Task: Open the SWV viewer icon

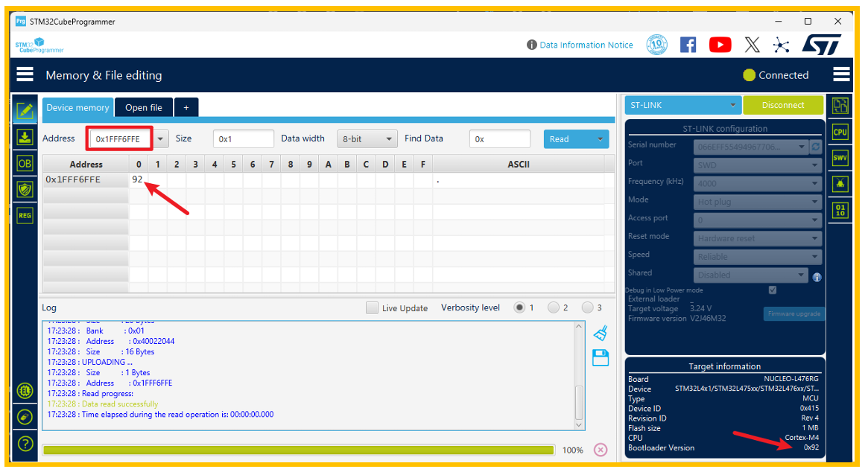Action: (840, 158)
